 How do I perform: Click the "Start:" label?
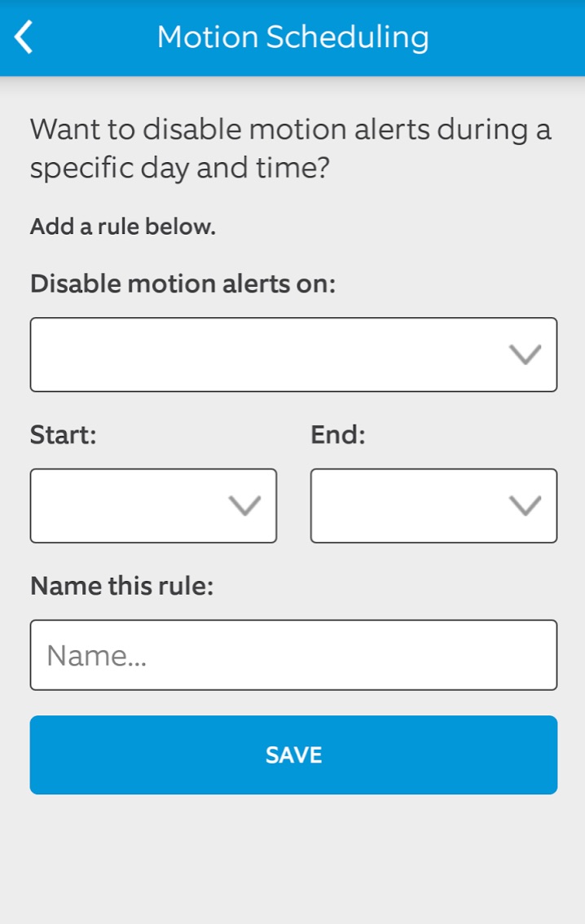[64, 434]
